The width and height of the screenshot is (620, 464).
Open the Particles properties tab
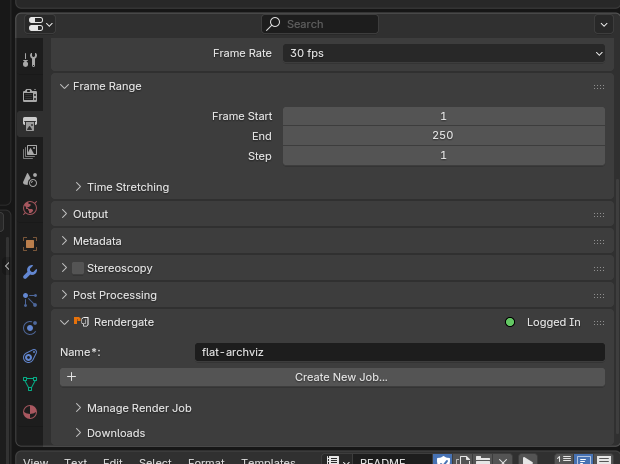point(30,300)
